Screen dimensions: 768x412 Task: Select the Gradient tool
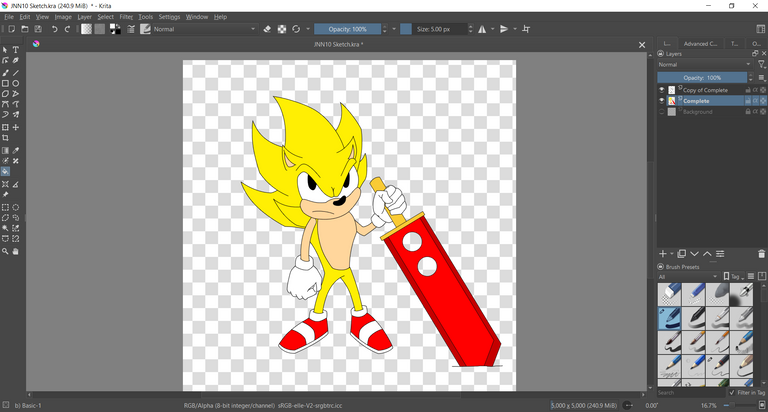5,150
